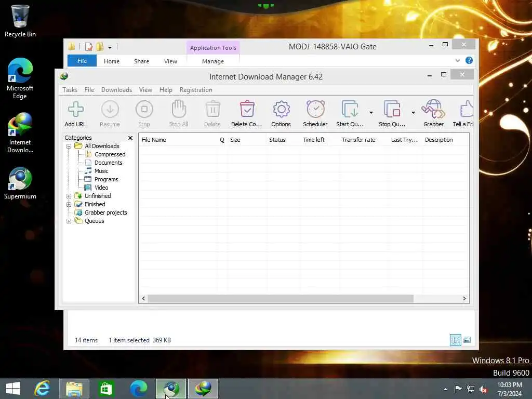Screen dimensions: 532x399
Task: Click the Stop All hand icon
Action: (x=179, y=109)
